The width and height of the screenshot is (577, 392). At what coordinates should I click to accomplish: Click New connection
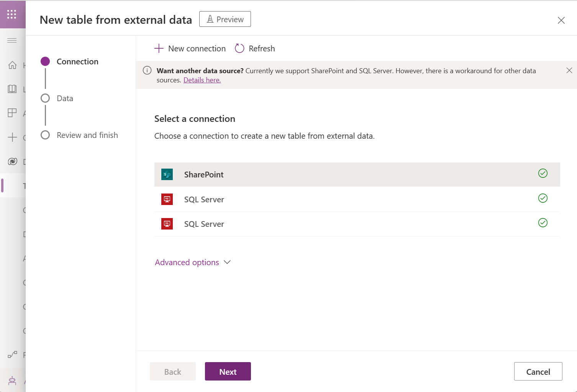click(x=190, y=49)
